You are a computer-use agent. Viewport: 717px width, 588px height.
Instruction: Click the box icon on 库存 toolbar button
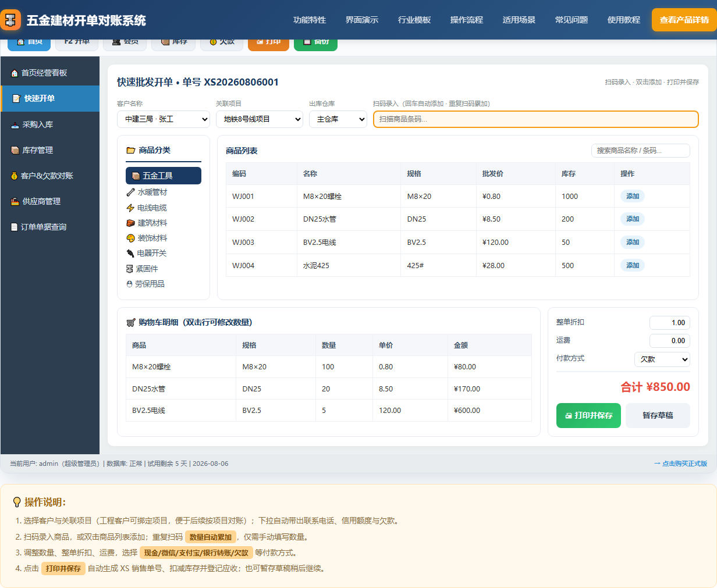pos(165,42)
